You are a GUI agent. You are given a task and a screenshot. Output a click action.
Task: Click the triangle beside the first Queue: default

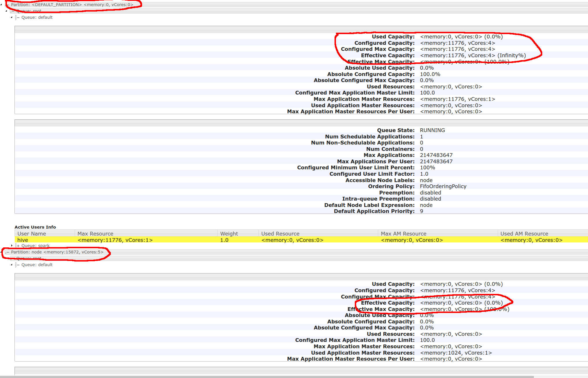tap(12, 17)
